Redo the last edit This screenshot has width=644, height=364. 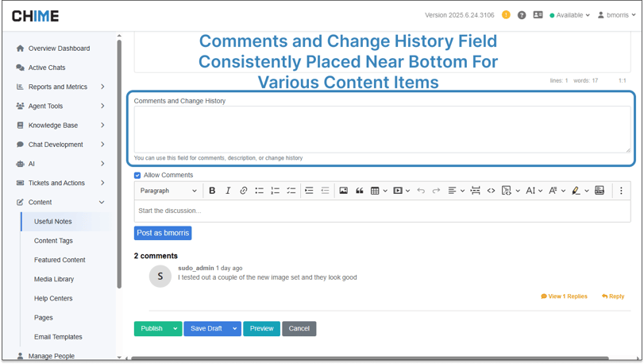(436, 191)
